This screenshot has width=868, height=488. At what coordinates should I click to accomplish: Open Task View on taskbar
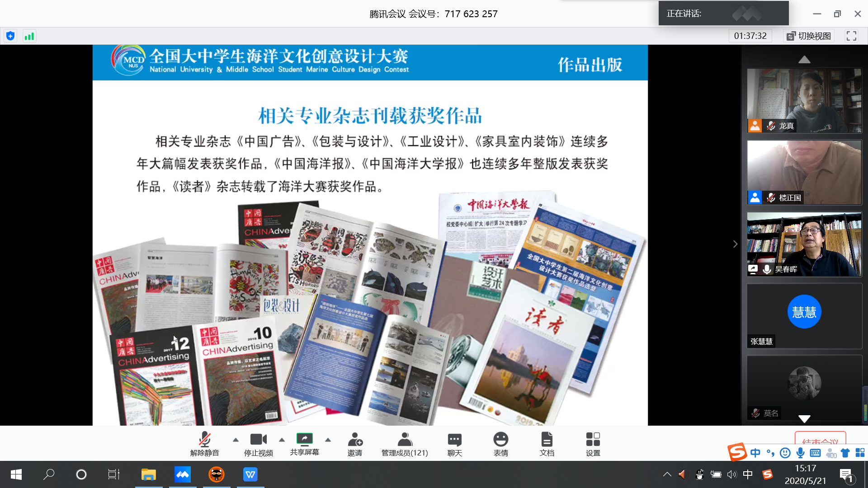[x=114, y=474]
